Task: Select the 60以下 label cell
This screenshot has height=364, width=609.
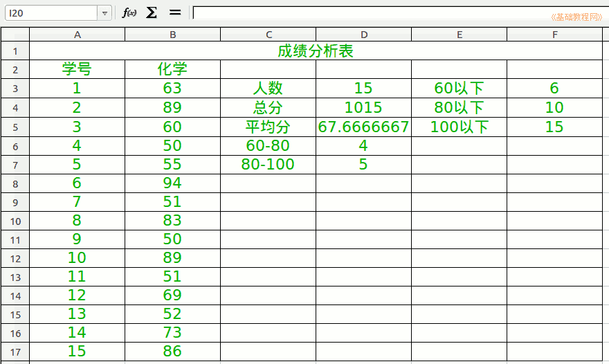Action: point(460,89)
